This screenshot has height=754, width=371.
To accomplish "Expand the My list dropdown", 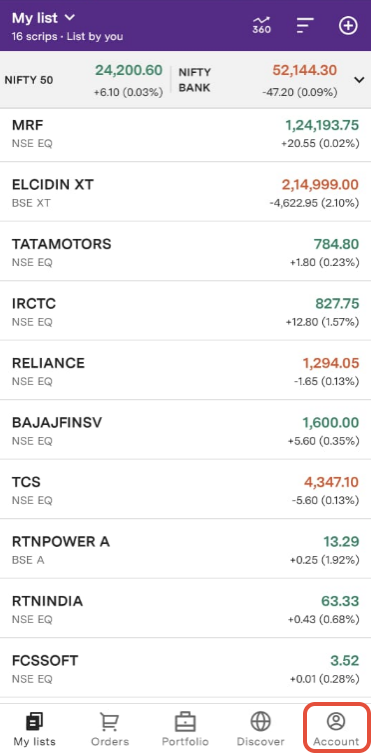I will 43,18.
